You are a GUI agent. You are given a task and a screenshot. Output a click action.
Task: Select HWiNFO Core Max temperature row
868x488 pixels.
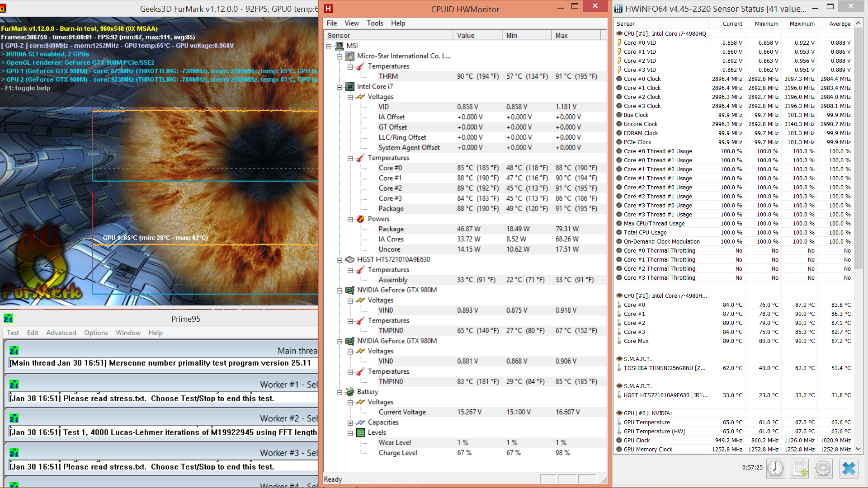coord(734,341)
